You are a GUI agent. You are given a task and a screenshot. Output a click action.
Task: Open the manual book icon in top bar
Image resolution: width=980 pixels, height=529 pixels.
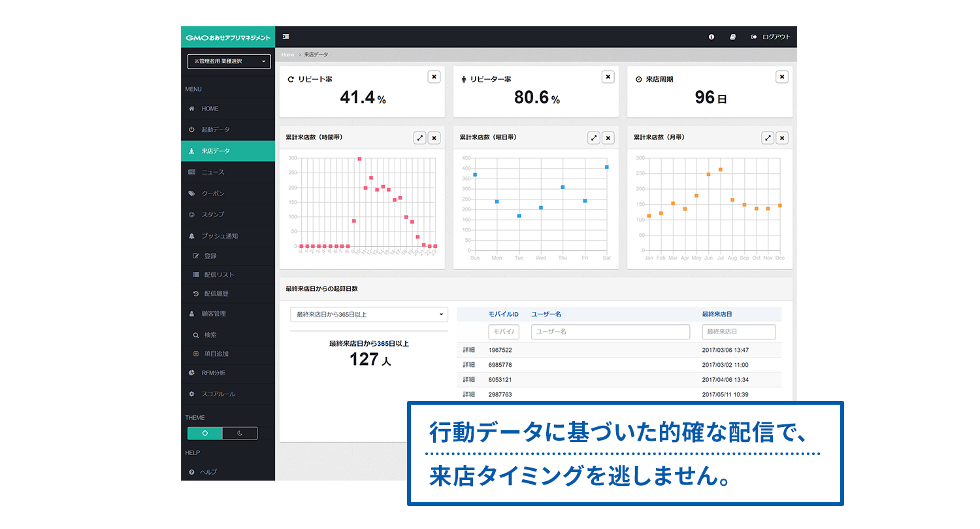(x=732, y=37)
